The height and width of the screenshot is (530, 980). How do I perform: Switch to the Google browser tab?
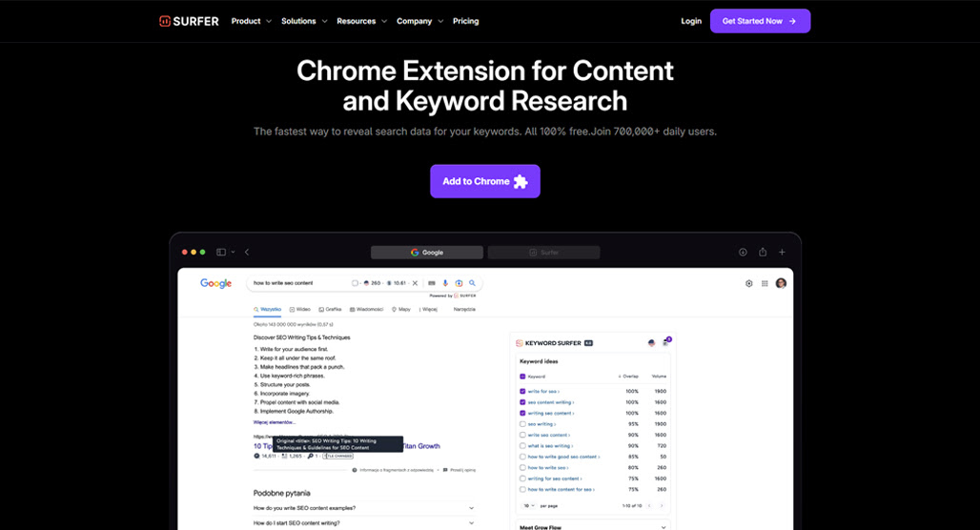[427, 253]
